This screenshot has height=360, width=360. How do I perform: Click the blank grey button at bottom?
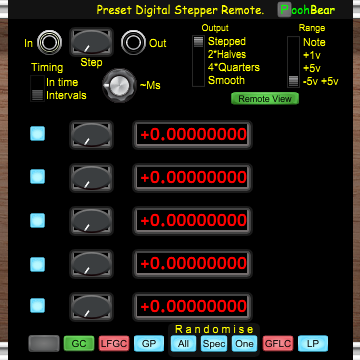click(44, 344)
